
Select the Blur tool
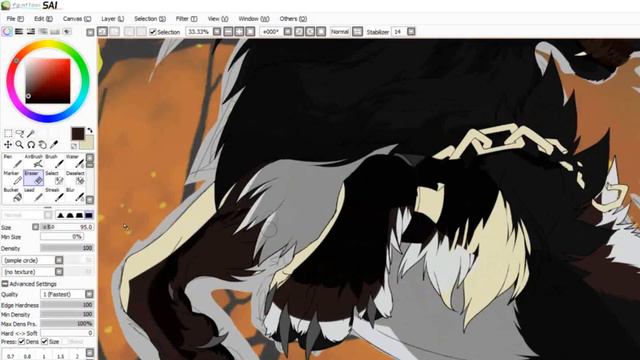click(75, 195)
